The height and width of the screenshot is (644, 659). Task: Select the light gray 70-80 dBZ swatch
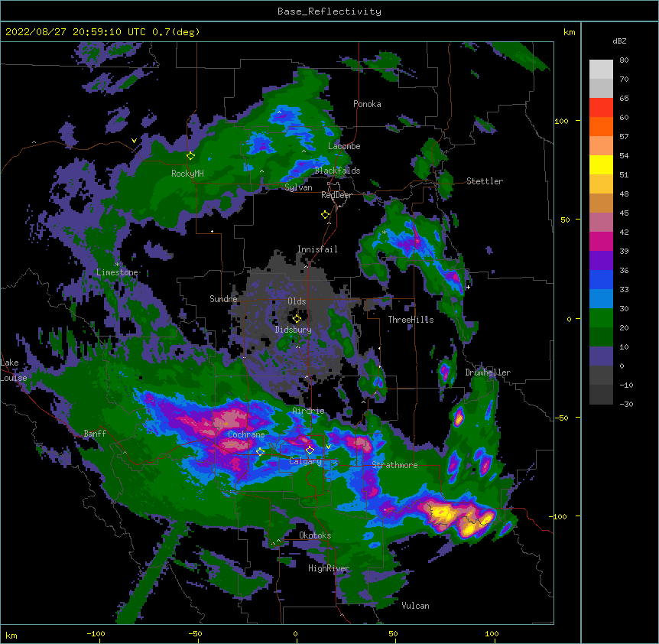click(601, 70)
